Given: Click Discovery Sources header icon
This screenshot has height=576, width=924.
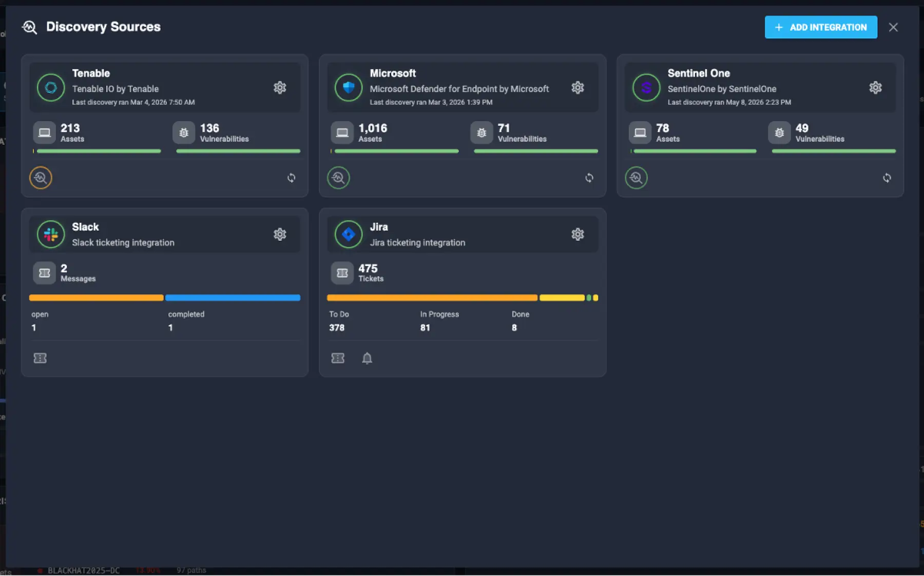Looking at the screenshot, I should tap(30, 27).
